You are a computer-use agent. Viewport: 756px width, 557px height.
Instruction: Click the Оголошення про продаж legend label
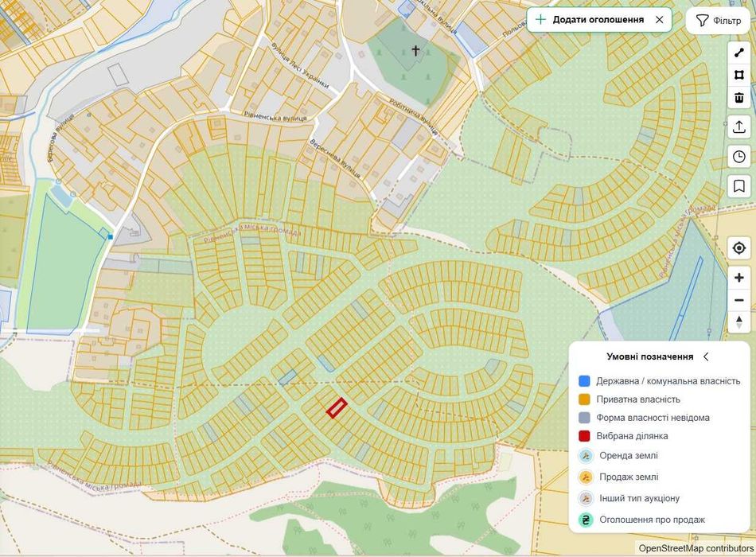pyautogui.click(x=653, y=520)
